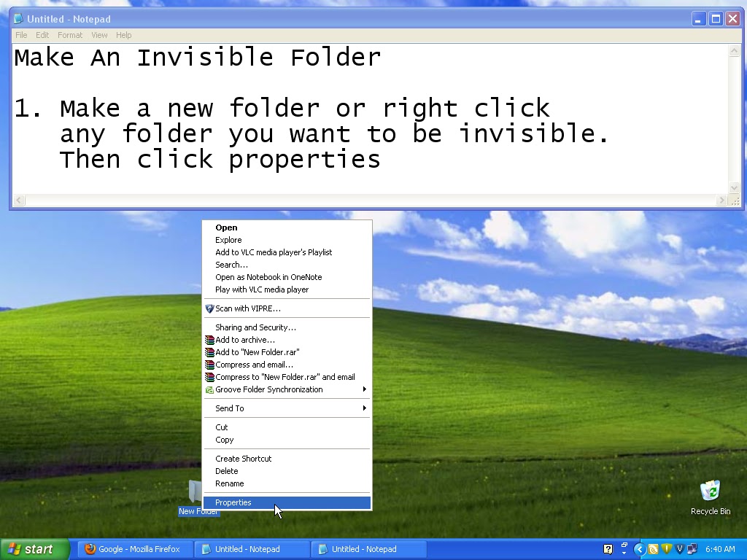
Task: Click the yellow warning shield tray icon
Action: (667, 549)
